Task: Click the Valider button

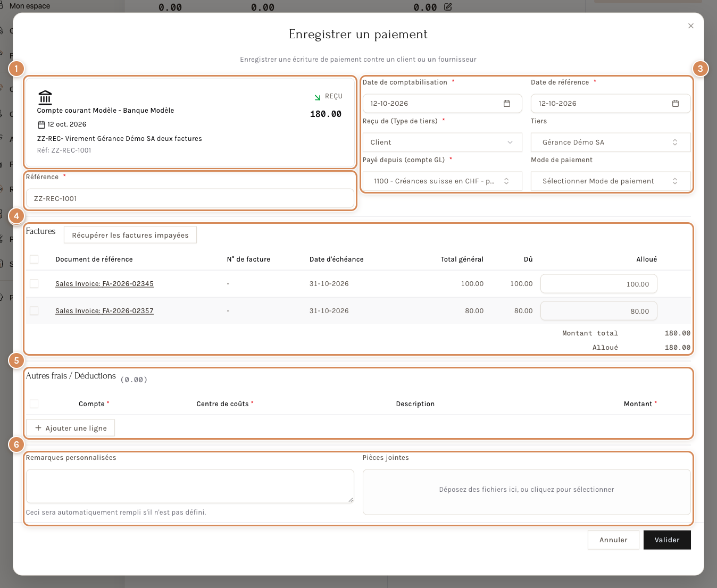Action: pos(667,540)
